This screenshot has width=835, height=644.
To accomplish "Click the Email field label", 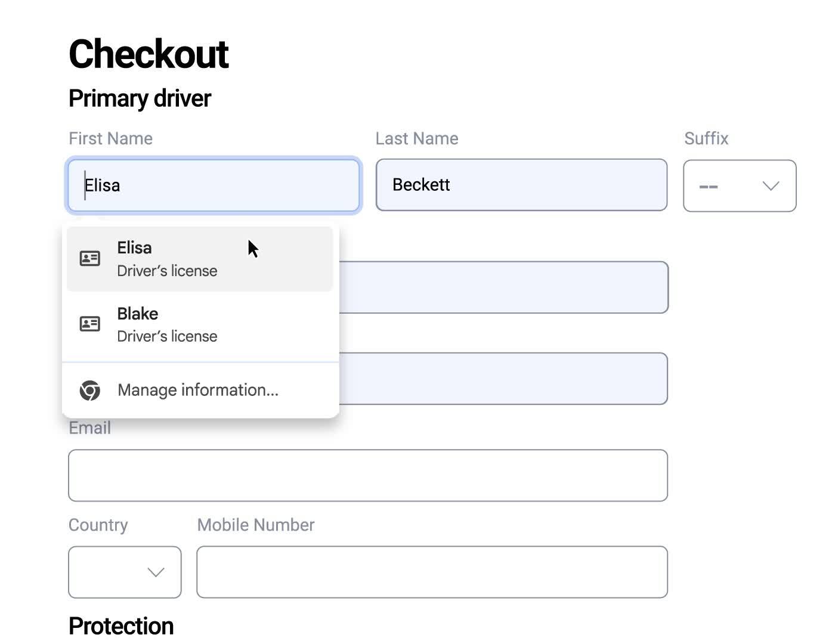I will pos(89,428).
